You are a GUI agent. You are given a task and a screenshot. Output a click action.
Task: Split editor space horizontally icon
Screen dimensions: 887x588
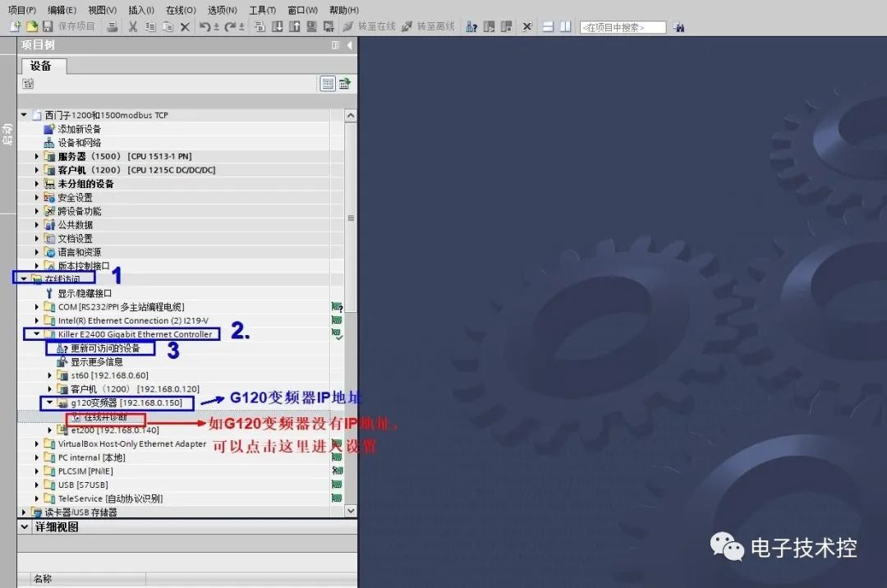point(548,26)
